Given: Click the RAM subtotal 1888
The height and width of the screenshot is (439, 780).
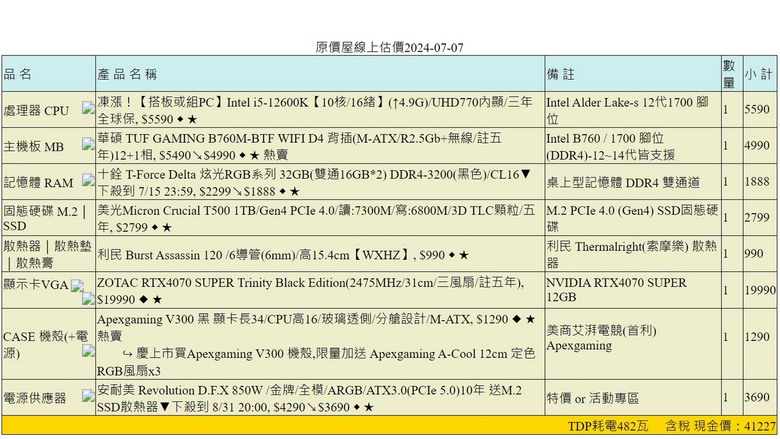Looking at the screenshot, I should (x=757, y=181).
